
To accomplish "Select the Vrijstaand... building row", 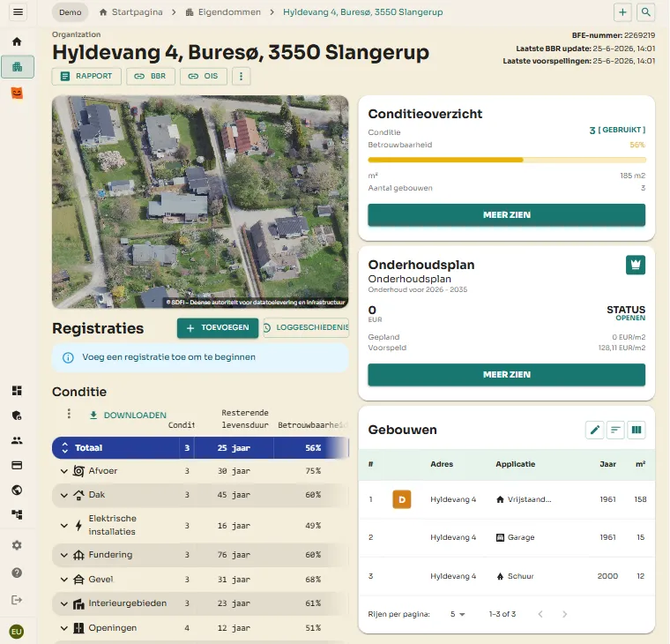I will coord(506,499).
